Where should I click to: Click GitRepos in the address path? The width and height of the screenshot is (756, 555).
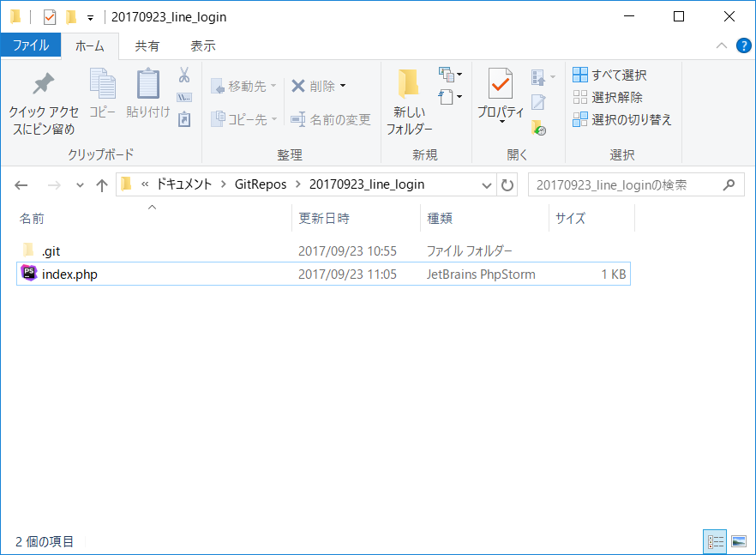click(261, 184)
